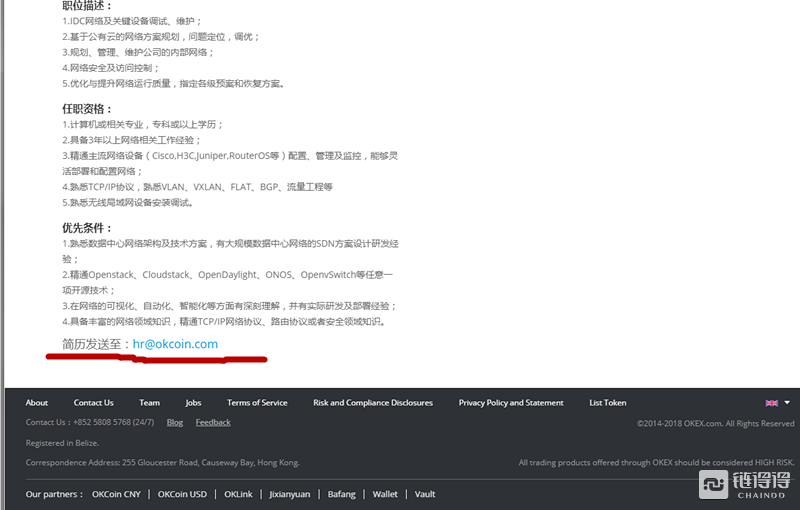View Risk and Compliance Disclosures
This screenshot has height=510, width=800.
click(x=373, y=403)
